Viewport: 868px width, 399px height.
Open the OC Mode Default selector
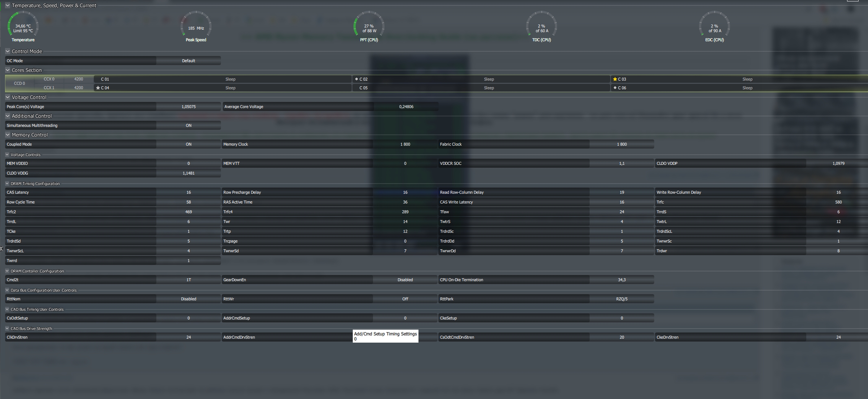[188, 61]
